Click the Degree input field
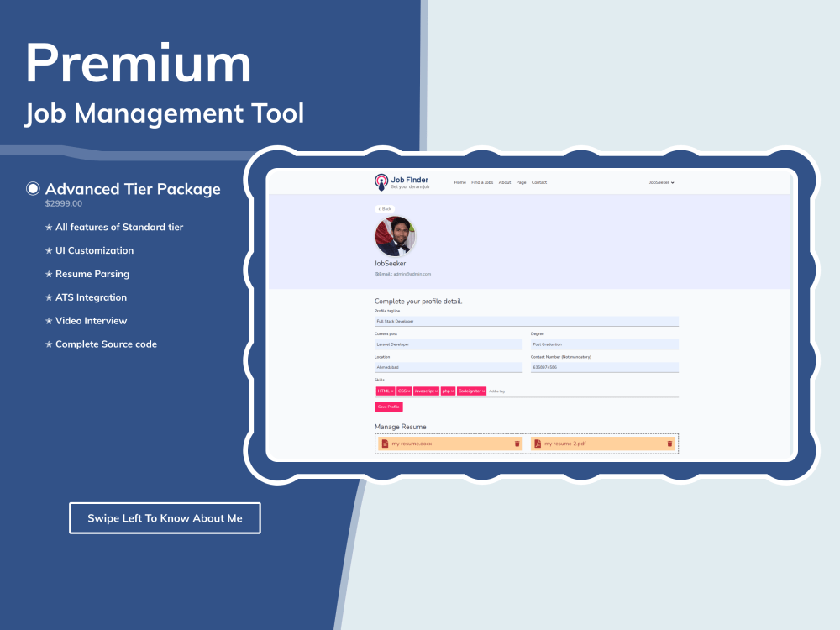This screenshot has height=630, width=840. (605, 344)
